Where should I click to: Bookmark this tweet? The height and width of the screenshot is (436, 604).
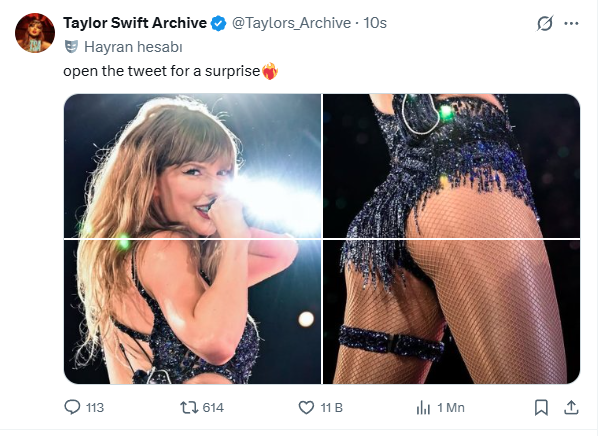click(x=541, y=407)
